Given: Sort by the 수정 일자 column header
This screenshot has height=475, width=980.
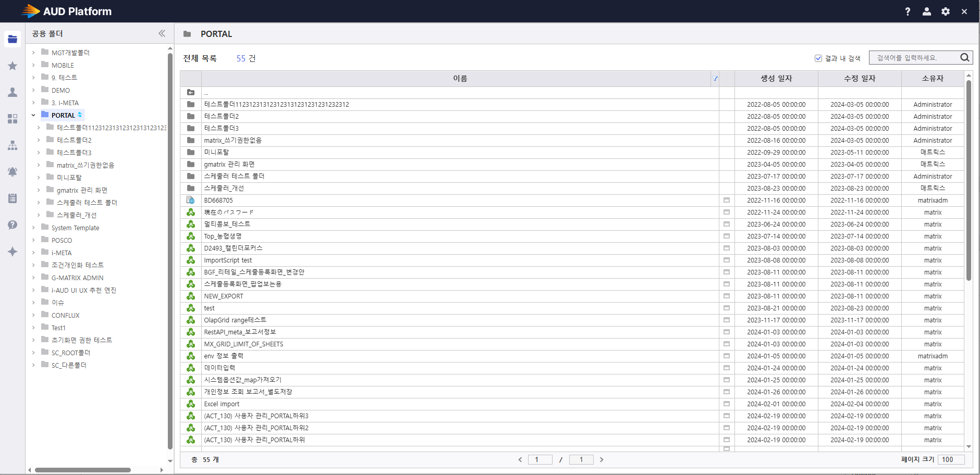Looking at the screenshot, I should (x=860, y=79).
